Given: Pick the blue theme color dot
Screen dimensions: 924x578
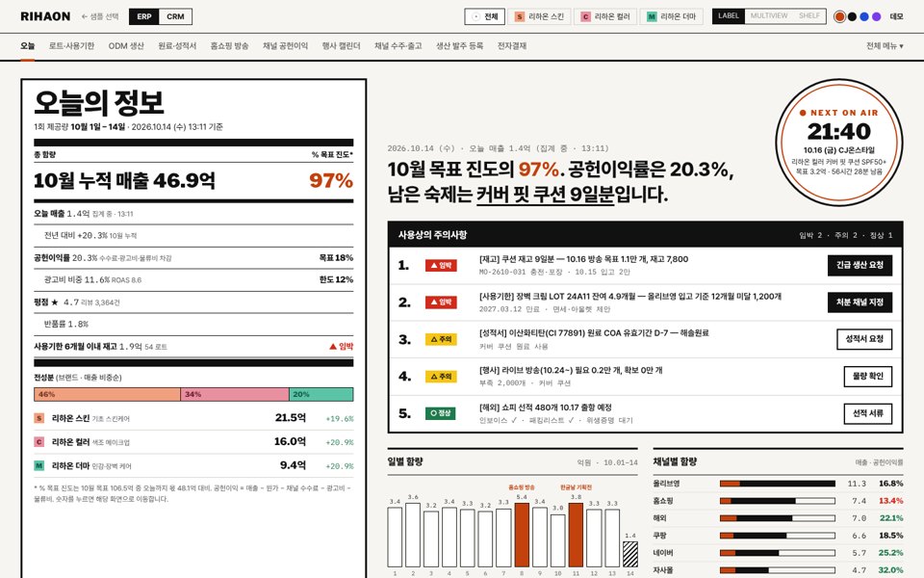Looking at the screenshot, I should 864,16.
